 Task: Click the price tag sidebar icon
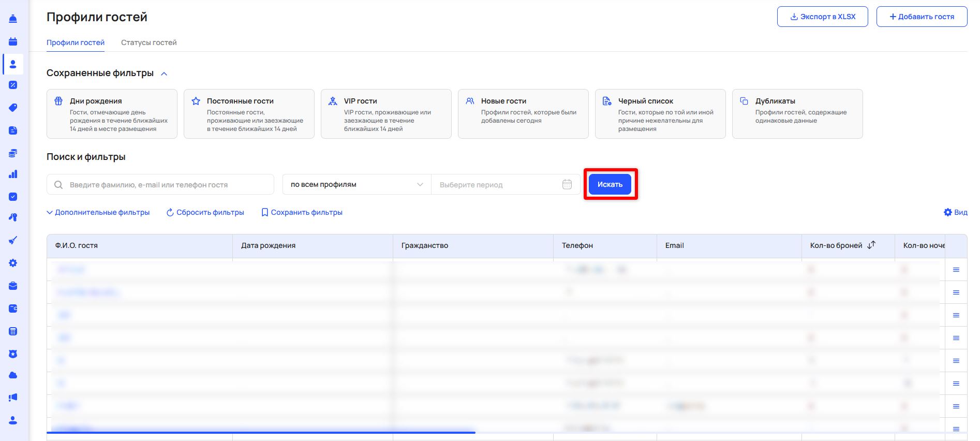(13, 108)
